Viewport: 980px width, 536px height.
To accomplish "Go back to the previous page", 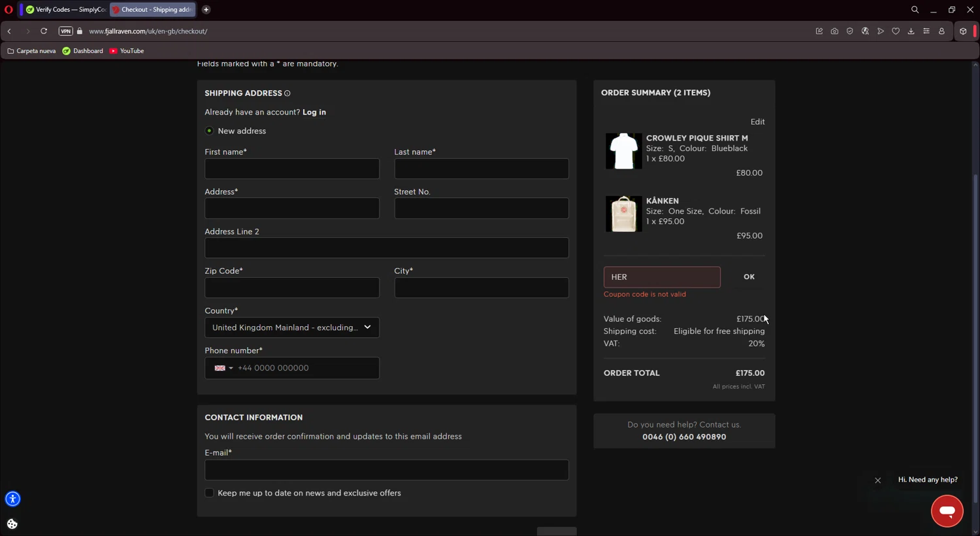I will coord(9,31).
